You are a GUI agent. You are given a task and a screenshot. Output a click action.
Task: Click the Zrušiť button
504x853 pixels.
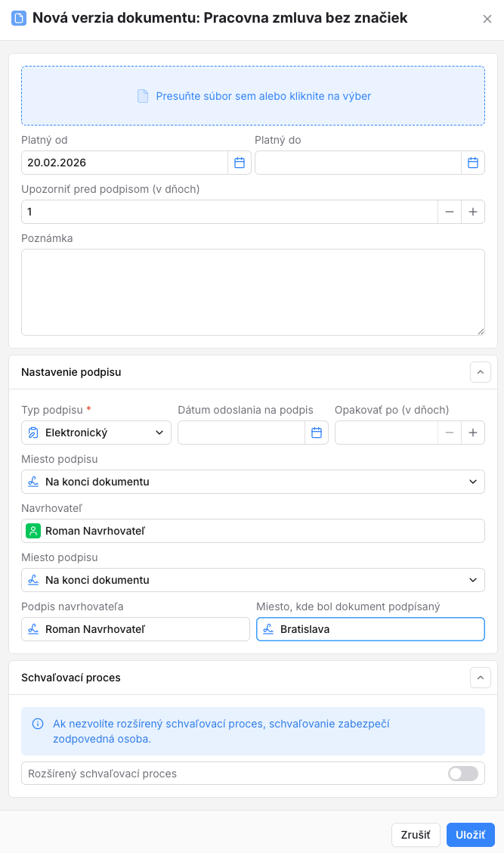coord(416,835)
